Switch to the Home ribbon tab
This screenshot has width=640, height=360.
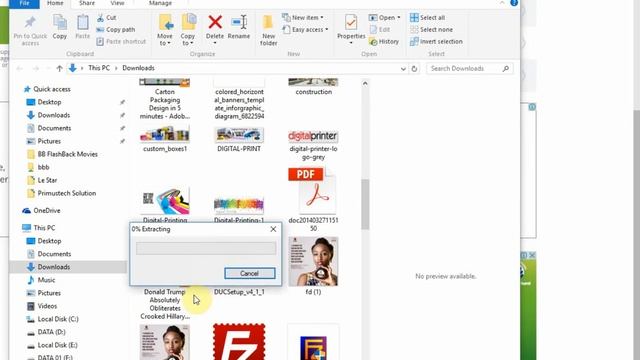coord(55,3)
